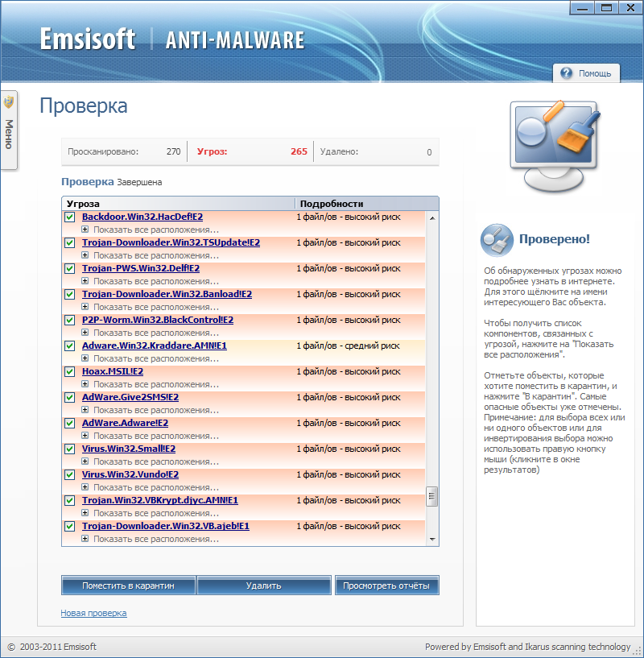Open Virus.Win32.Vundo!E2 threat link
The height and width of the screenshot is (658, 644).
130,474
